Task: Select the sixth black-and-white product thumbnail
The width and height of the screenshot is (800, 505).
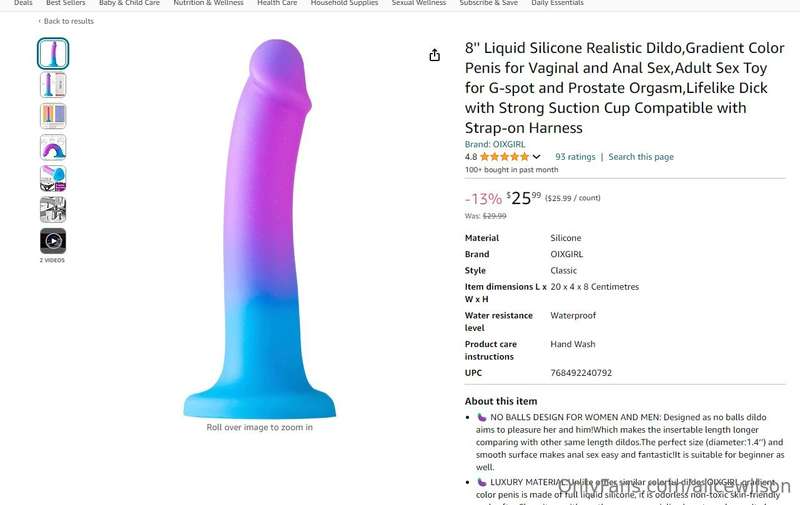Action: [x=53, y=210]
